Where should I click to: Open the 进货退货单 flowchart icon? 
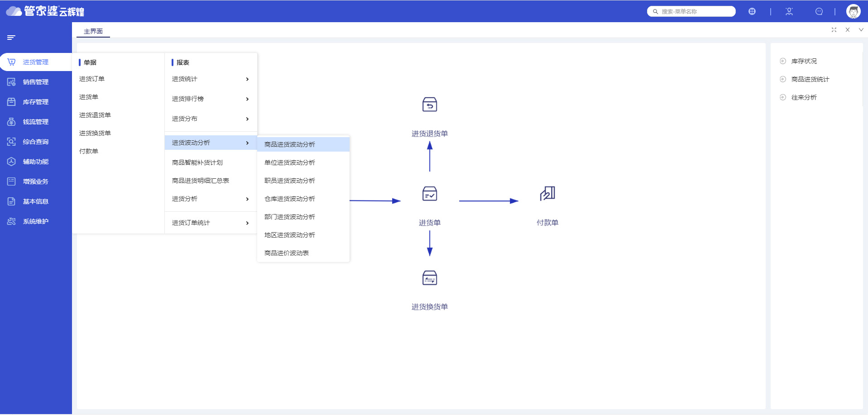(429, 105)
